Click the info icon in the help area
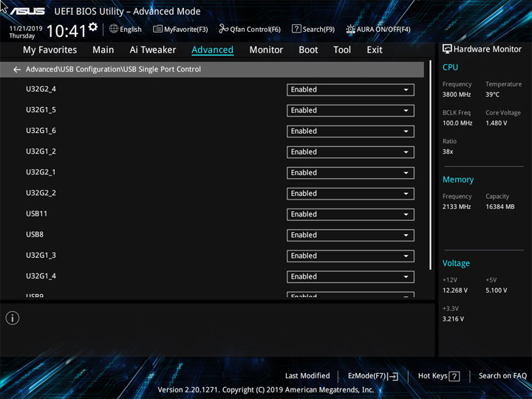532x399 pixels. (x=13, y=318)
